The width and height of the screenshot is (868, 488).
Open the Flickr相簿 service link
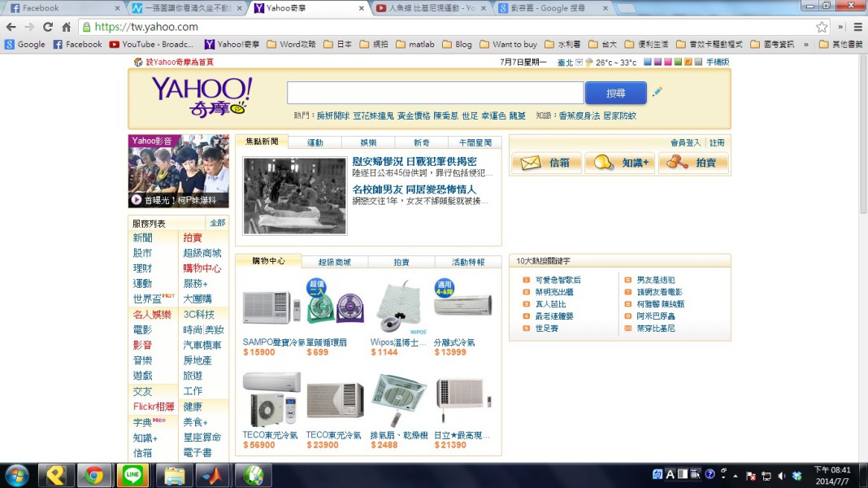point(154,407)
